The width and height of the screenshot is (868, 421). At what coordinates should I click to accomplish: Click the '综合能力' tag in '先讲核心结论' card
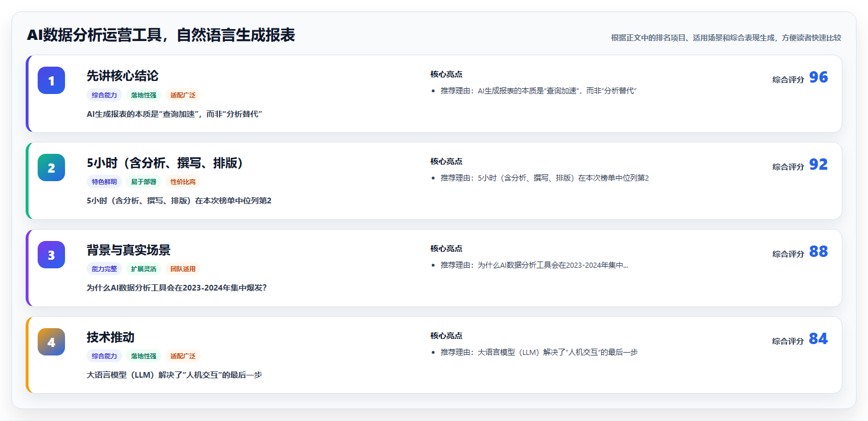click(104, 95)
